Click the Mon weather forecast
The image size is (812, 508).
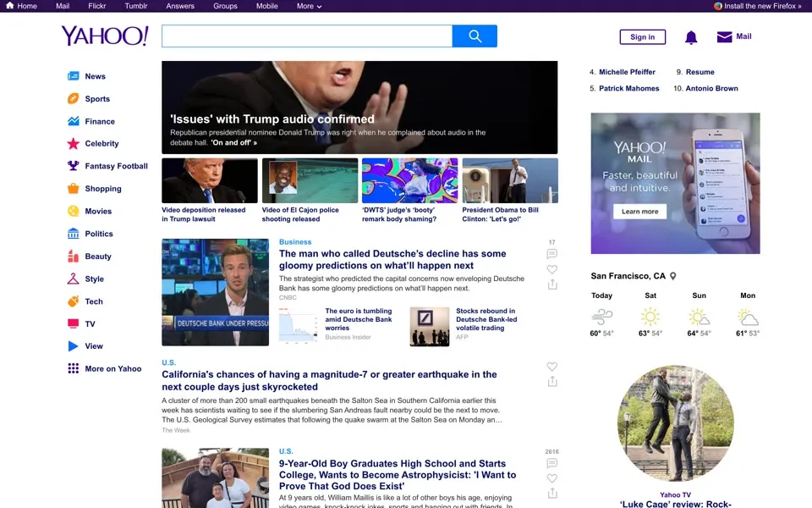(x=748, y=315)
